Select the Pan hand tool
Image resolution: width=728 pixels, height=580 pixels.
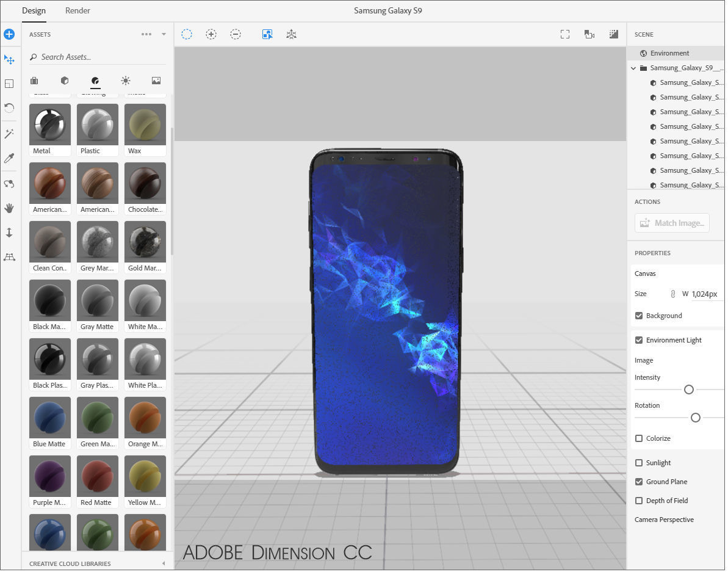[9, 208]
